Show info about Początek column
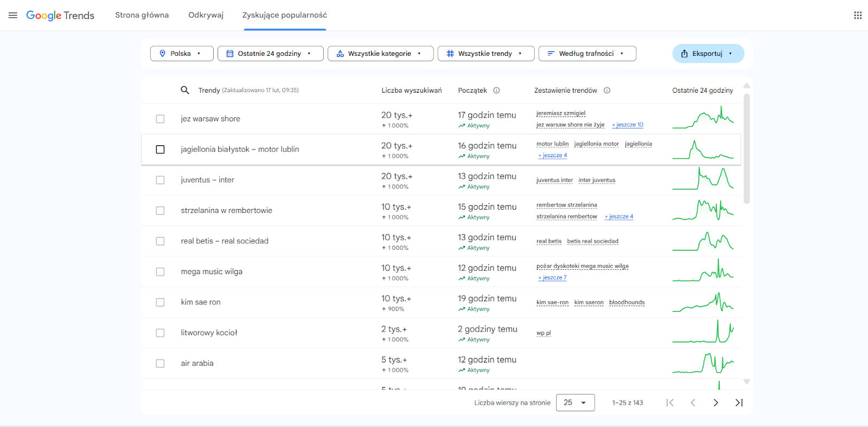 pos(496,90)
